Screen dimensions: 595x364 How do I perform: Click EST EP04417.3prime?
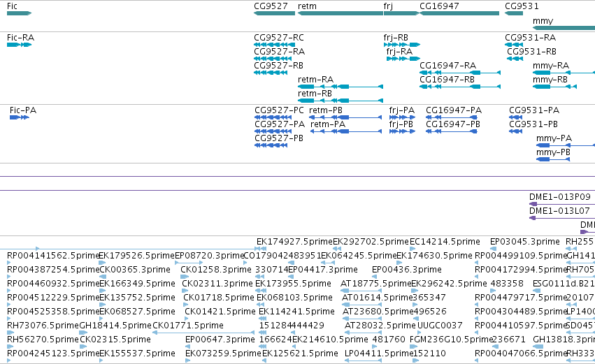[x=323, y=270]
